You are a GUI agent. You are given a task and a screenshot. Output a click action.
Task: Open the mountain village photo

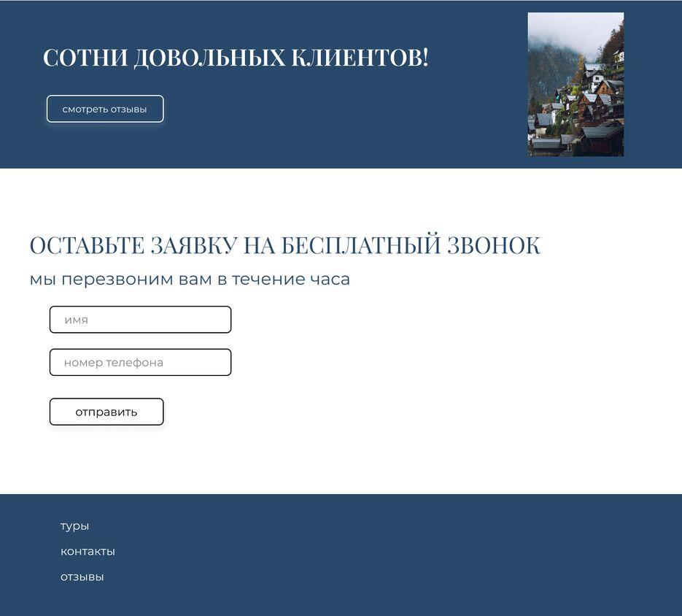tap(576, 84)
